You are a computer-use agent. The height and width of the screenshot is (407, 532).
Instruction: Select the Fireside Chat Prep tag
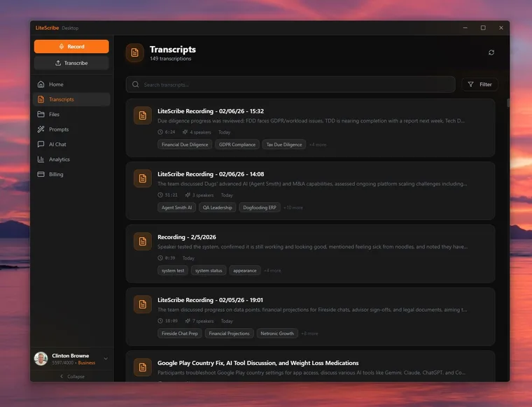180,334
